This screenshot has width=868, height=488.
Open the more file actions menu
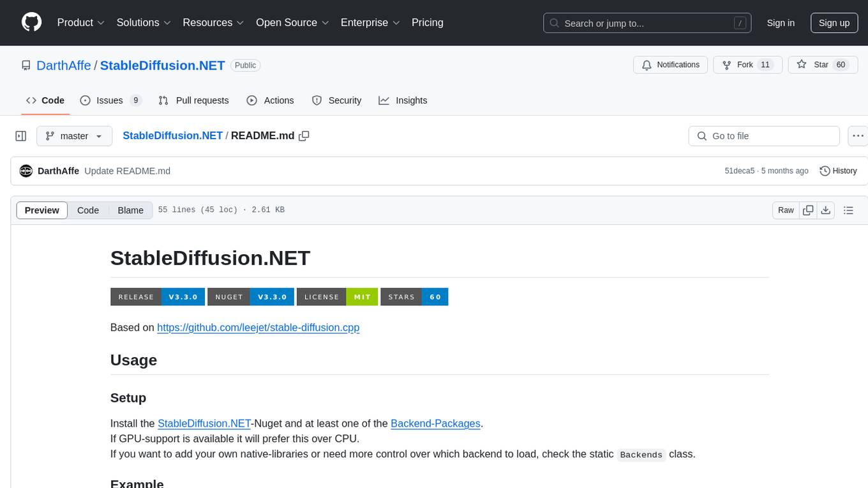click(x=858, y=136)
